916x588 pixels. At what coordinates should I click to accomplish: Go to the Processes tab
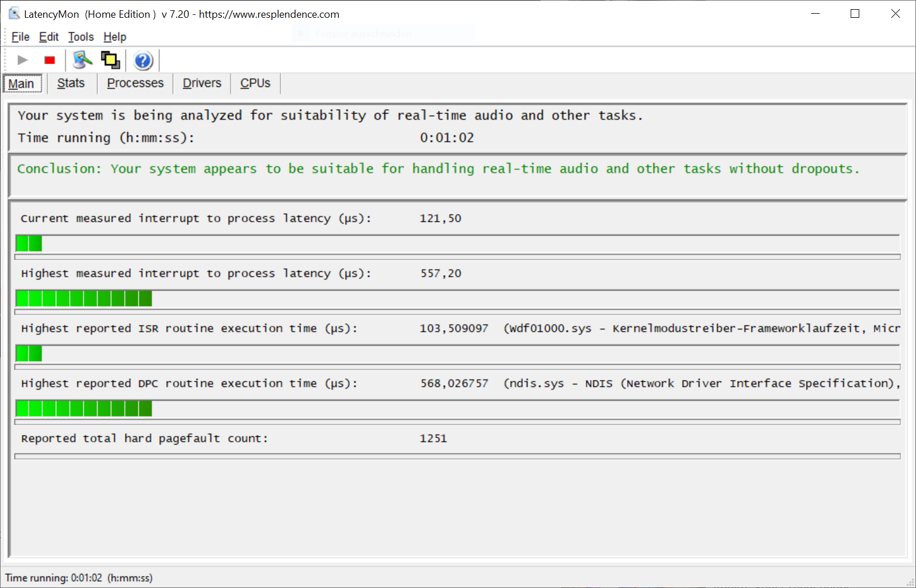coord(135,83)
